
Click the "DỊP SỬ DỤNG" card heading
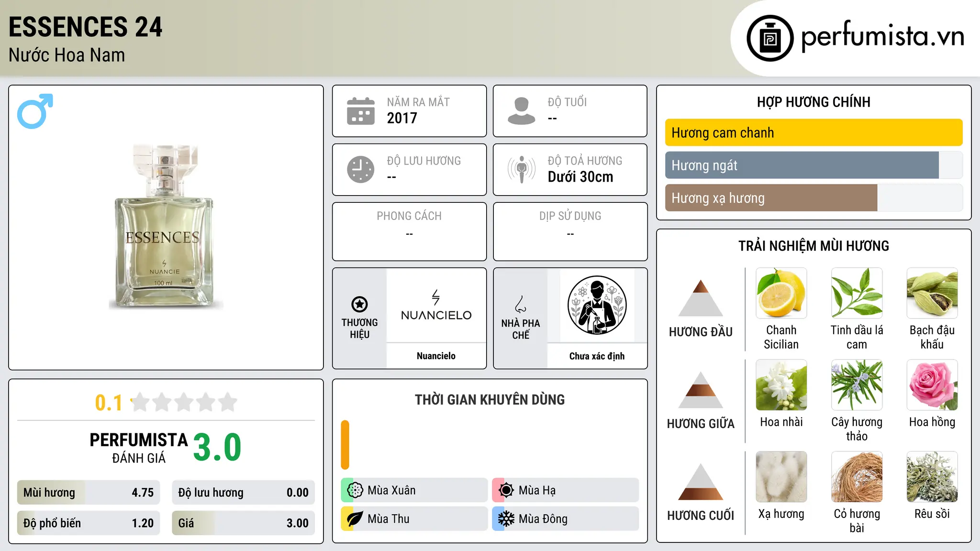point(570,216)
